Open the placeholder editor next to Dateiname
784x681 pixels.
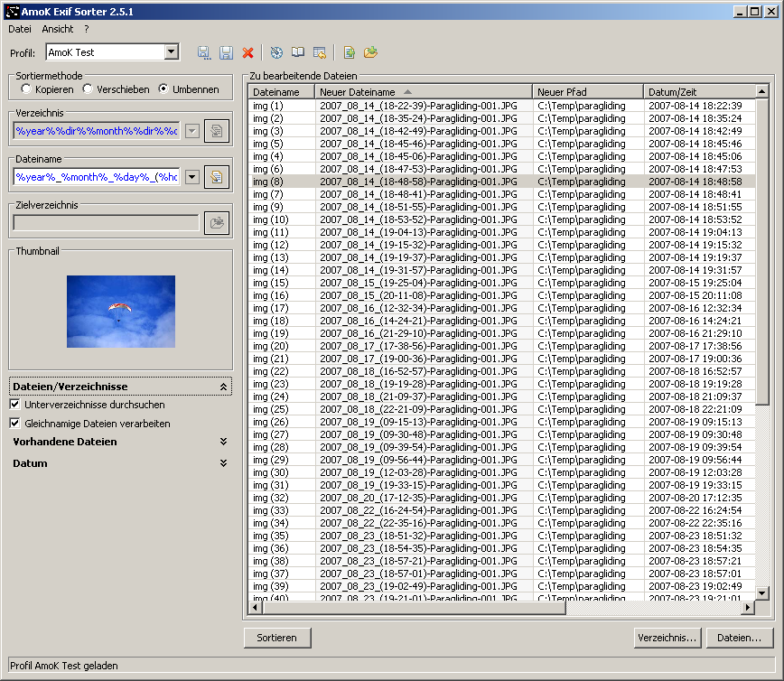click(217, 177)
